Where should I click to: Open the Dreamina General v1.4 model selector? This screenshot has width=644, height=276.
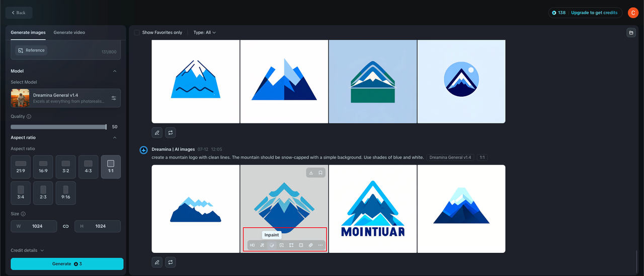[66, 98]
